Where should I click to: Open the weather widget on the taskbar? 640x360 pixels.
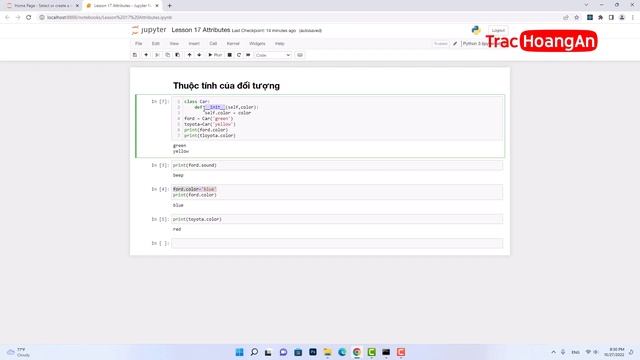18,352
